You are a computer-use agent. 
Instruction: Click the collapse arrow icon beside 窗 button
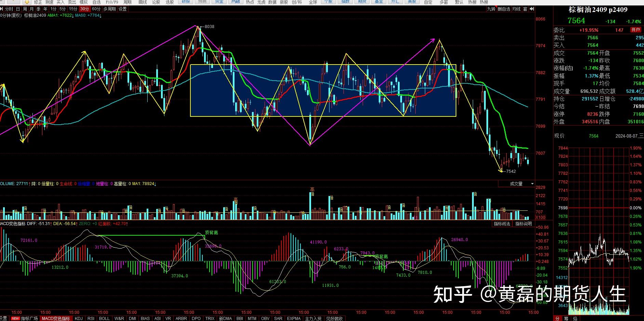point(532,9)
